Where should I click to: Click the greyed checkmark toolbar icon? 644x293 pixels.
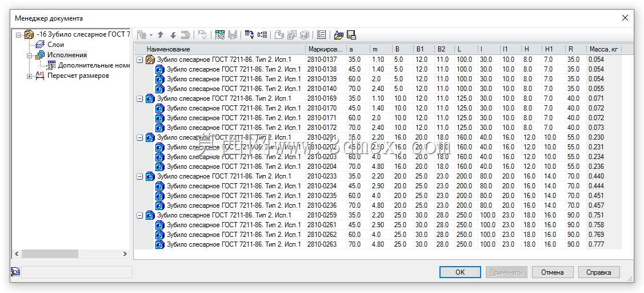click(202, 35)
